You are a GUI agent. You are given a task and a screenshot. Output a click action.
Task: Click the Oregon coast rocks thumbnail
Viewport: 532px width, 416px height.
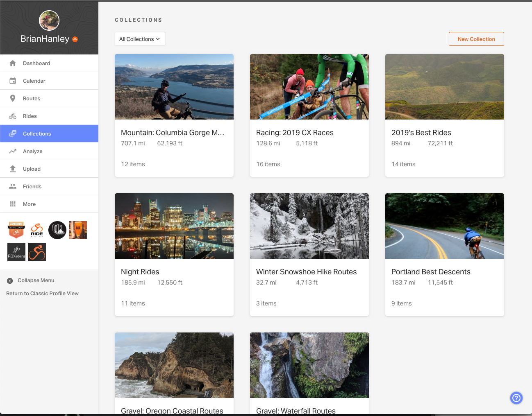[174, 365]
